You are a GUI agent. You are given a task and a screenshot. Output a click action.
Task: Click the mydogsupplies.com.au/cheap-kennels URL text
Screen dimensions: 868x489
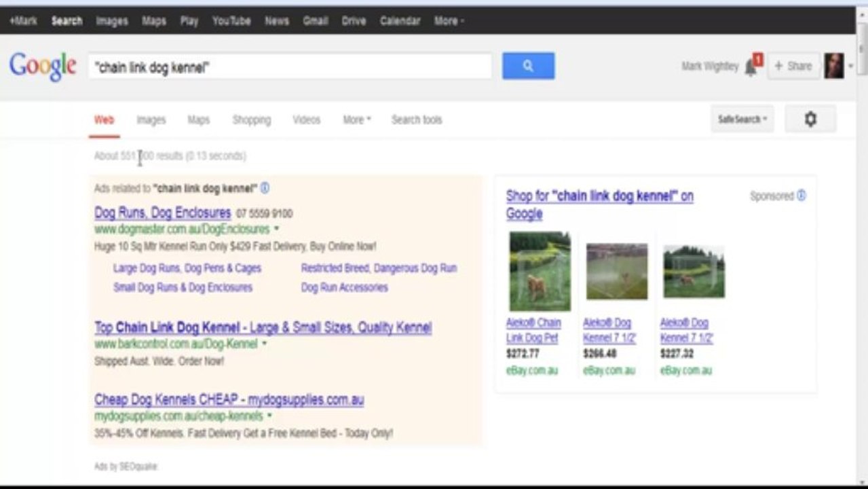178,416
